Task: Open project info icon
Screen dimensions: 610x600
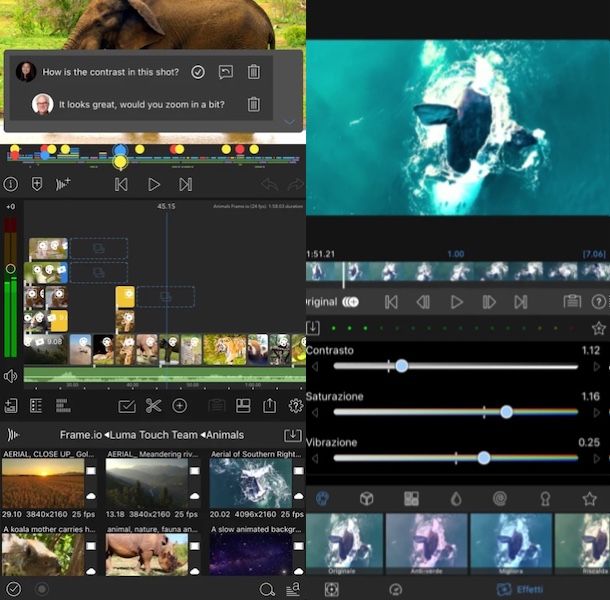Action: [x=11, y=184]
